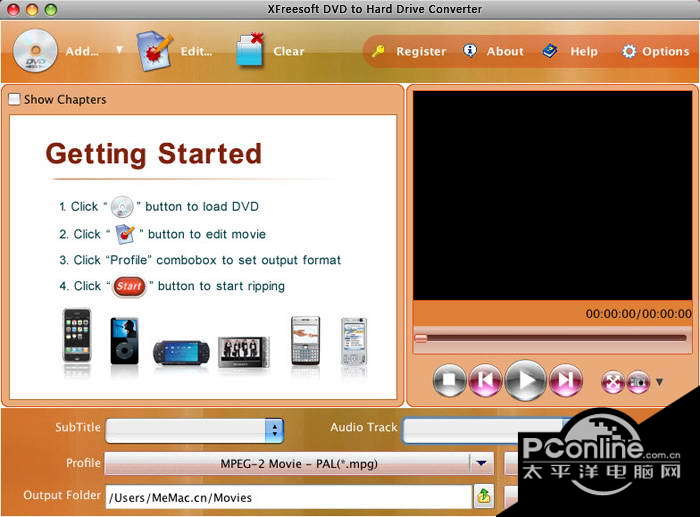Screen dimensions: 700x517
Task: Click the preview seek slider handle
Action: point(421,338)
